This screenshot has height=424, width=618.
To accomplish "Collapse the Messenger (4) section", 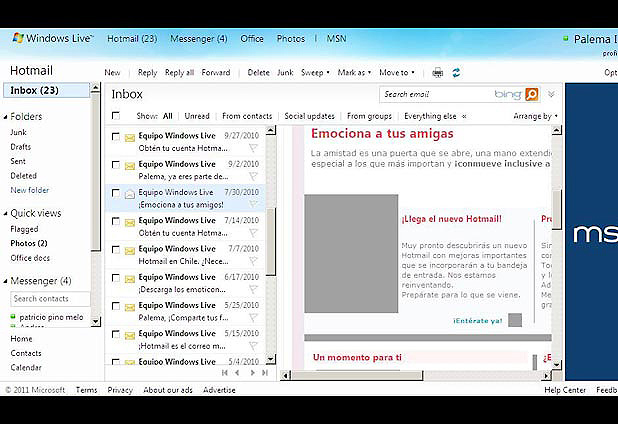I will 6,281.
